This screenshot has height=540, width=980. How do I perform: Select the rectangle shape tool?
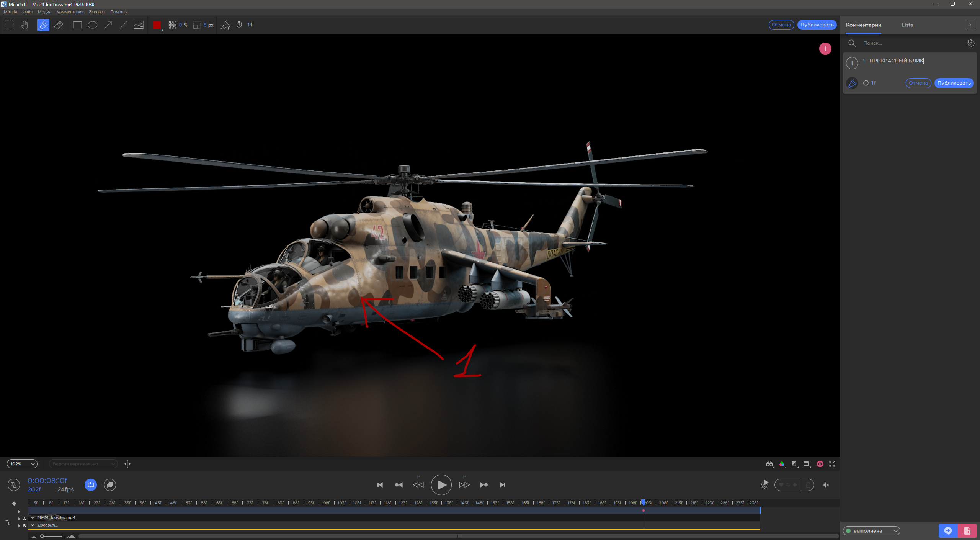(77, 25)
